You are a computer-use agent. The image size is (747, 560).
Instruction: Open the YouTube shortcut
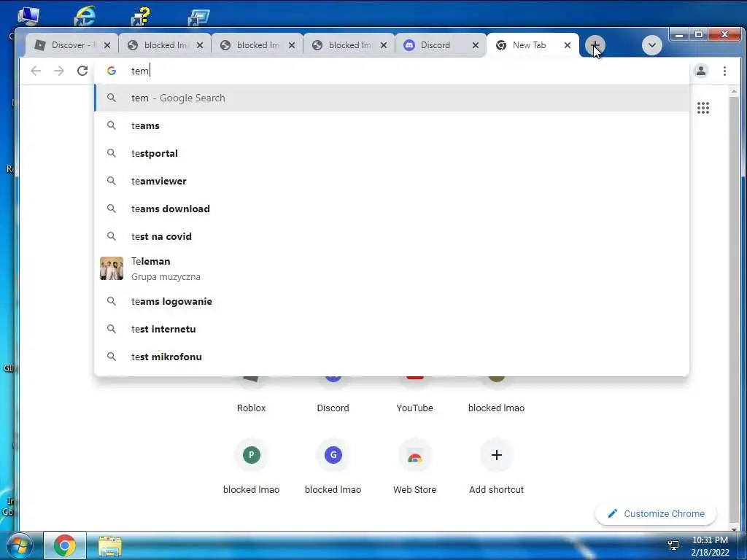(415, 394)
